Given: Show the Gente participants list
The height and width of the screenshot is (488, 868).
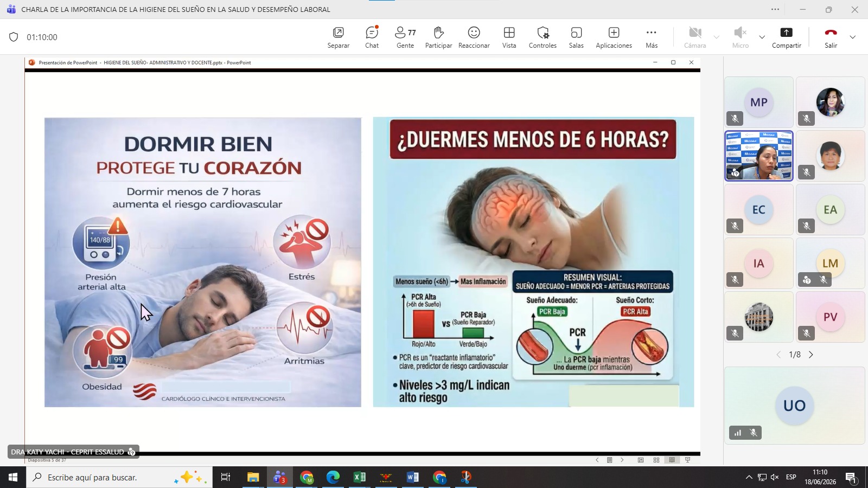Looking at the screenshot, I should pos(405,37).
